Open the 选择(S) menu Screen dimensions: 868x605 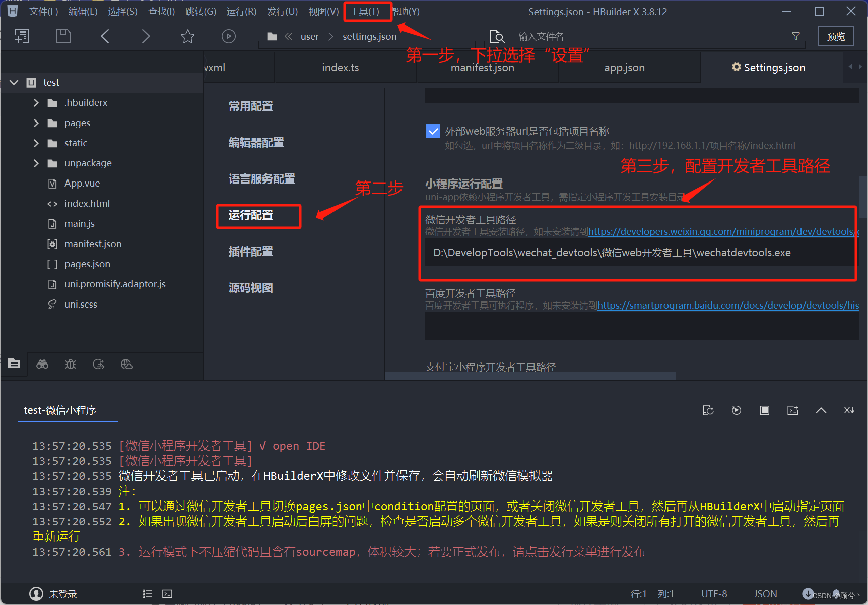click(122, 11)
